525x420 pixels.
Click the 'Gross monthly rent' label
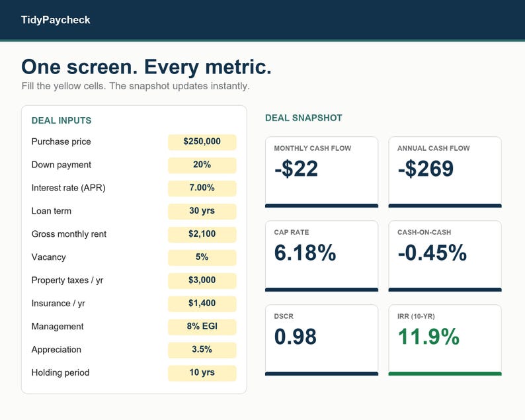tap(69, 234)
